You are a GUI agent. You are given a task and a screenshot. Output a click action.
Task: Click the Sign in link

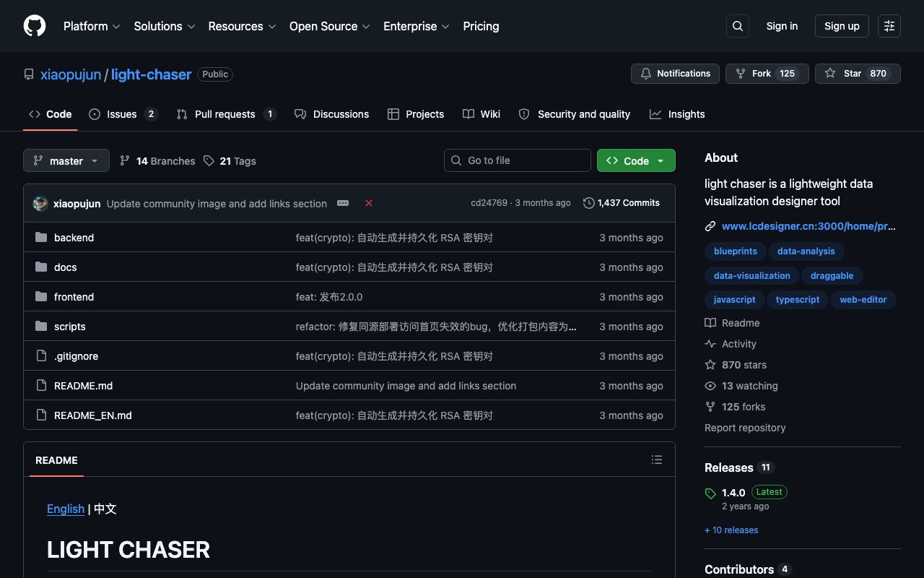[782, 26]
